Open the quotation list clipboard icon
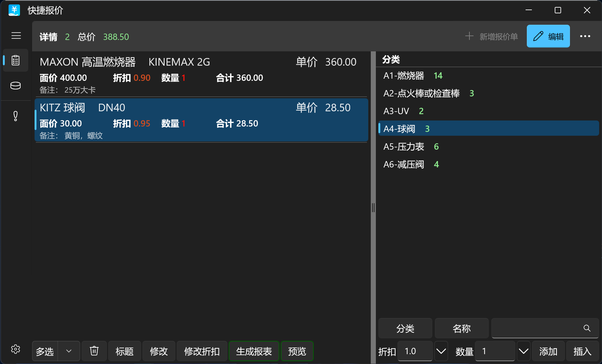The height and width of the screenshot is (364, 602). pyautogui.click(x=16, y=60)
